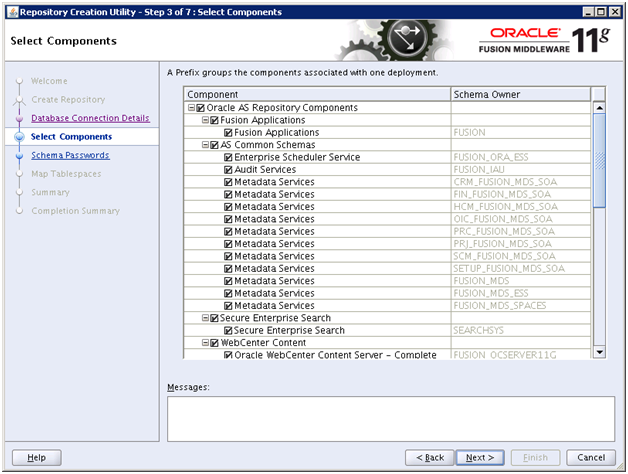Viewport: 628px width, 474px height.
Task: Uncheck Metadata Services for HCM_FUSION_MDS_SOA
Action: coord(228,207)
